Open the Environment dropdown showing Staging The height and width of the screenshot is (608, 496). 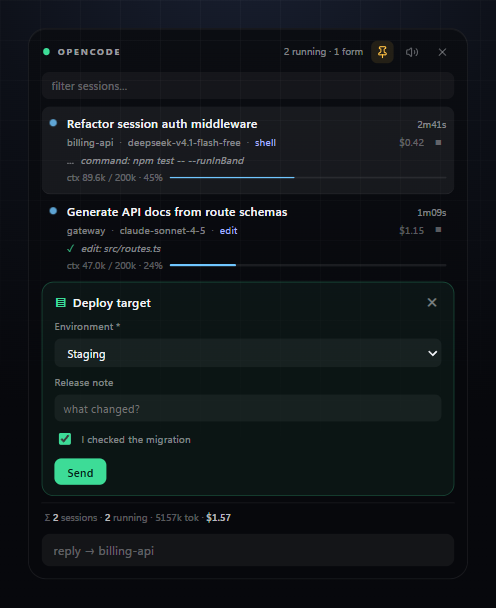[x=248, y=353]
